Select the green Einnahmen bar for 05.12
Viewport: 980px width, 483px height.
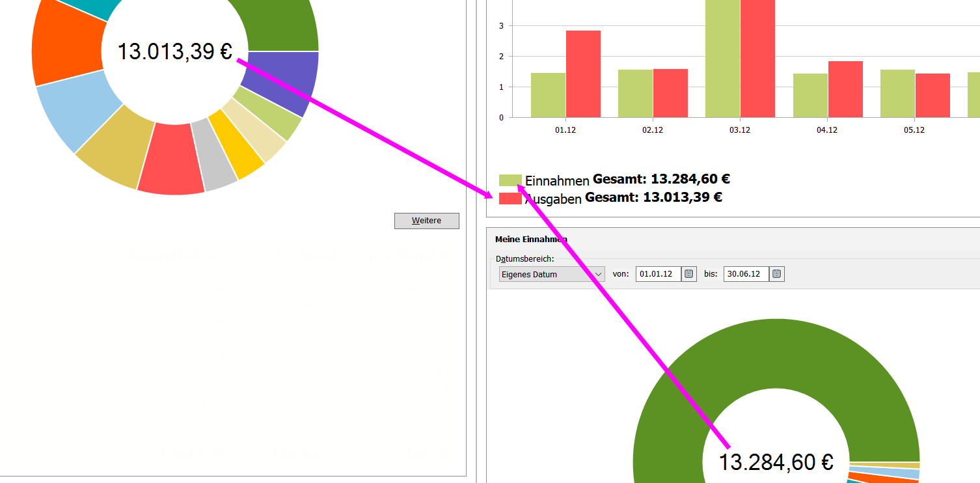point(897,93)
